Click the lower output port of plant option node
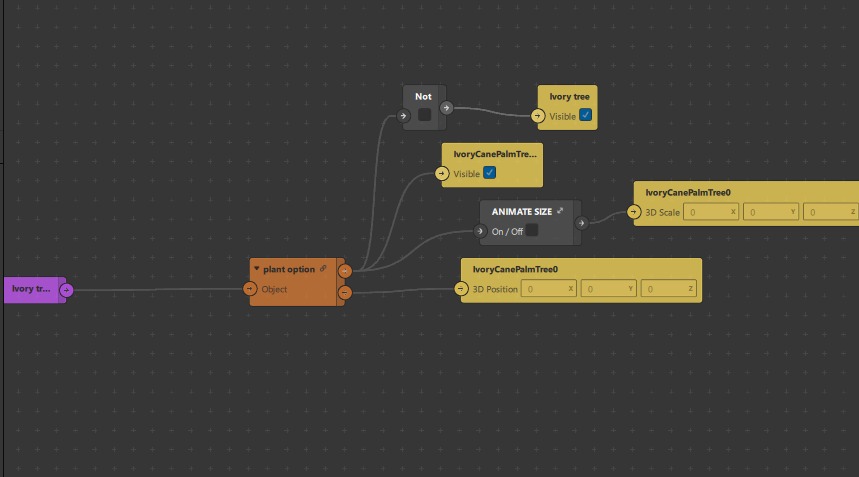Screen dimensions: 859x477 coord(345,292)
